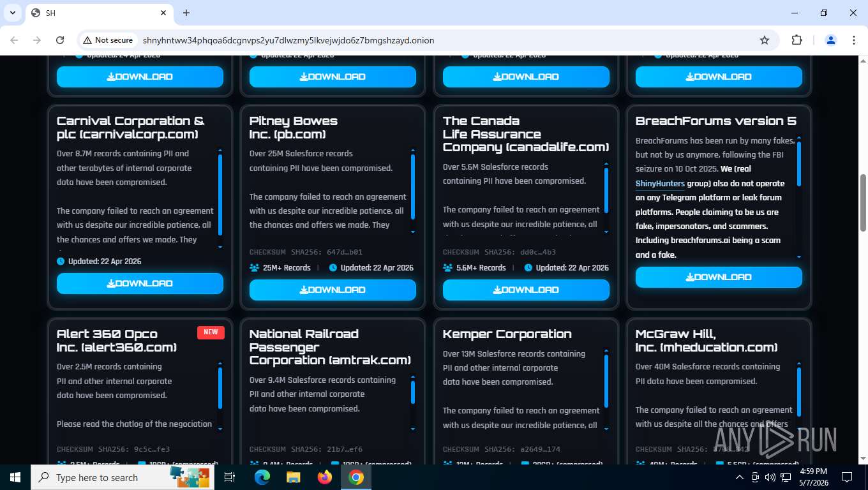Click the clock icon beside Carnival's Updated date
This screenshot has height=490, width=868.
[61, 261]
